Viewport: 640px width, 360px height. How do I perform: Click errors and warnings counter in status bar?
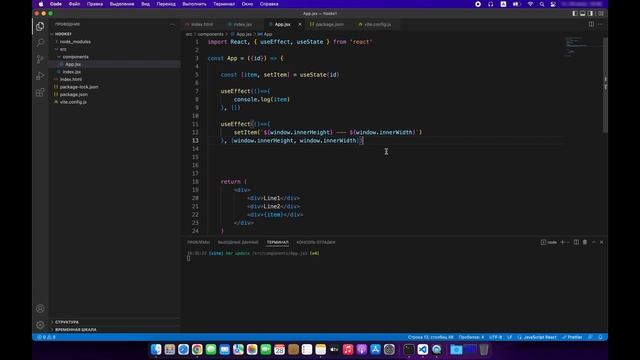47,337
